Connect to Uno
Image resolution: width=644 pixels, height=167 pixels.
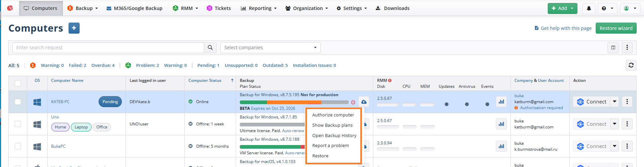(x=592, y=124)
